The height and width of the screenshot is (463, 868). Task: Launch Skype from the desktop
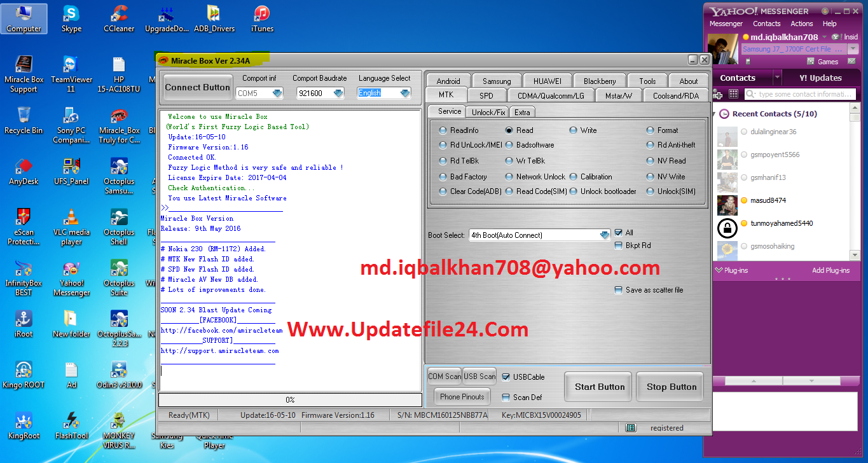click(71, 19)
